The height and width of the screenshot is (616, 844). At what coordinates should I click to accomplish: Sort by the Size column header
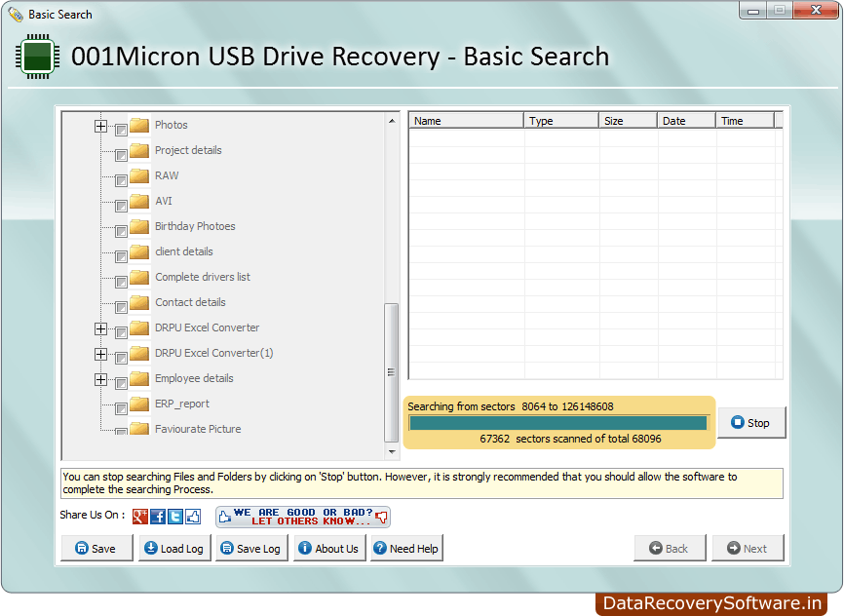point(629,121)
